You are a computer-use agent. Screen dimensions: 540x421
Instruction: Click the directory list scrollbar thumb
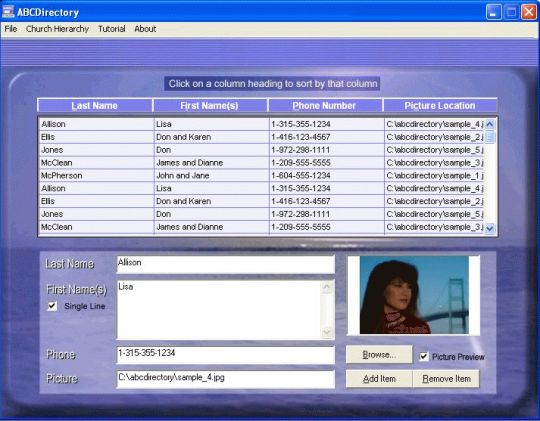[x=490, y=137]
